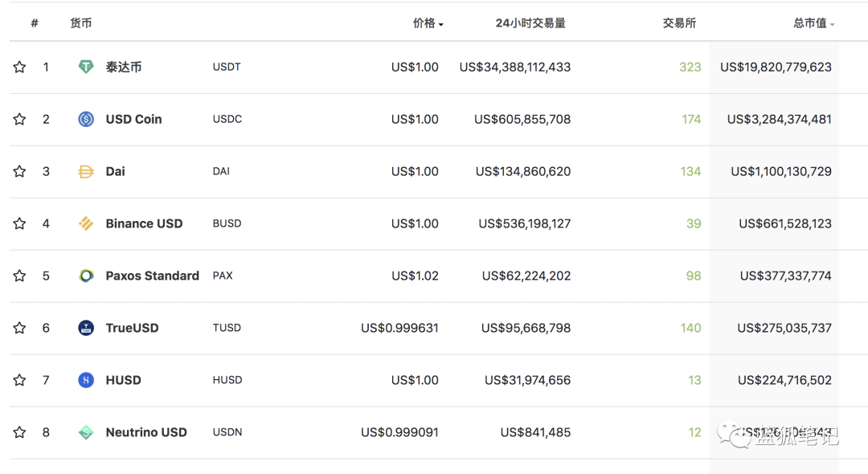Click the Neutrino USD logo icon
Screen dimensions: 868x474
86,432
